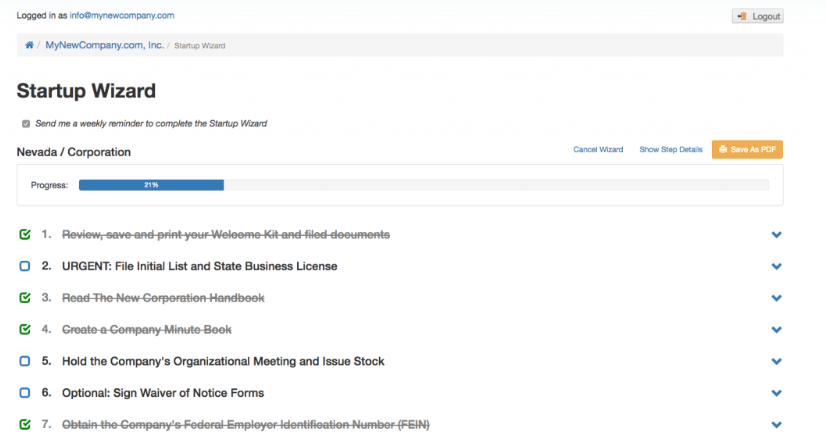Expand step 1 Welcome Kit chevron
826x444 pixels.
click(776, 235)
